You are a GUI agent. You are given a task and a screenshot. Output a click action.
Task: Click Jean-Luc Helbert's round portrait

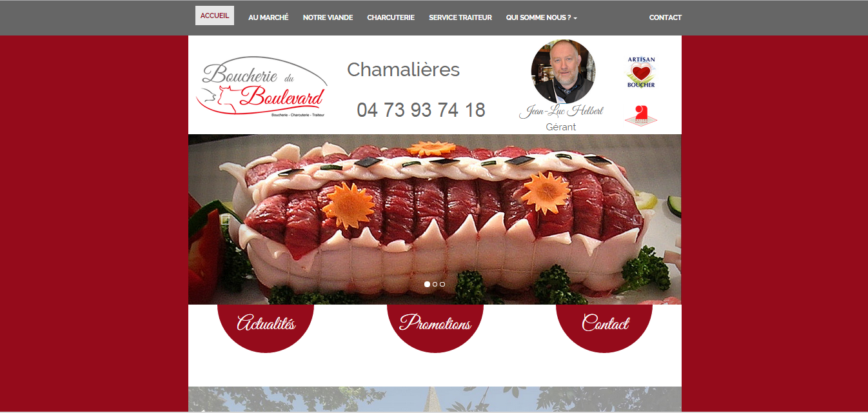click(x=563, y=72)
